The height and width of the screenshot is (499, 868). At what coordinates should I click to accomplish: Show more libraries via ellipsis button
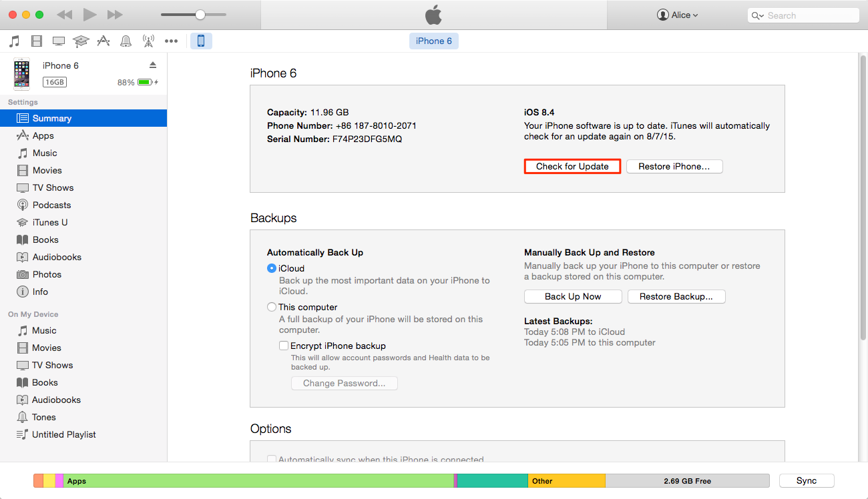172,41
